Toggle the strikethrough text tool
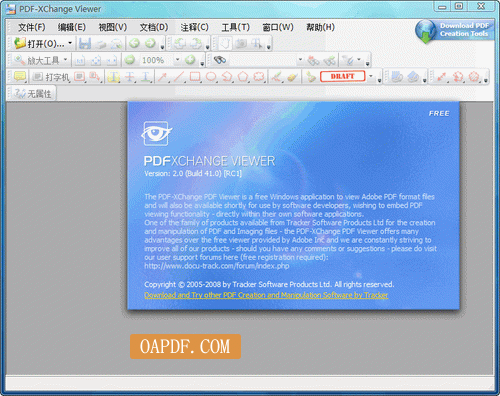The image size is (500, 396). [130, 77]
